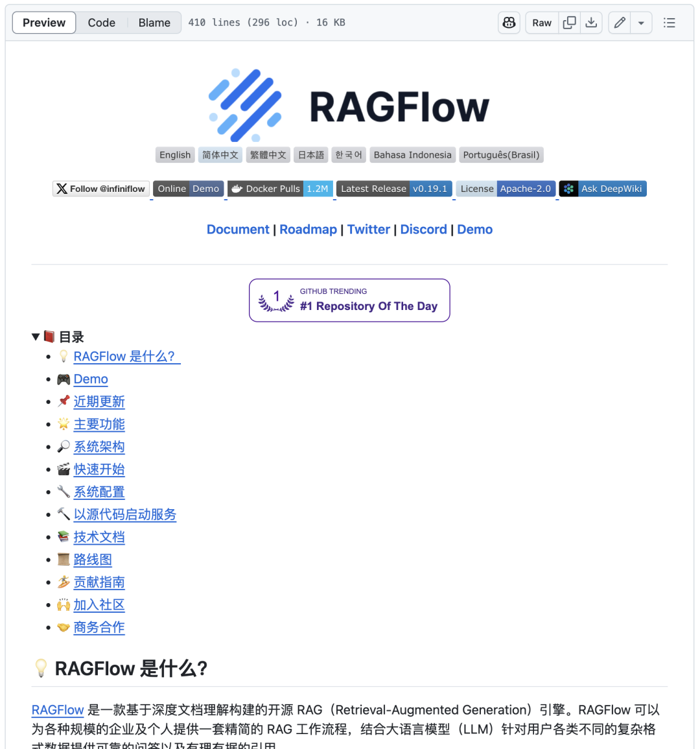
Task: Open the edit options dropdown arrow
Action: 641,22
